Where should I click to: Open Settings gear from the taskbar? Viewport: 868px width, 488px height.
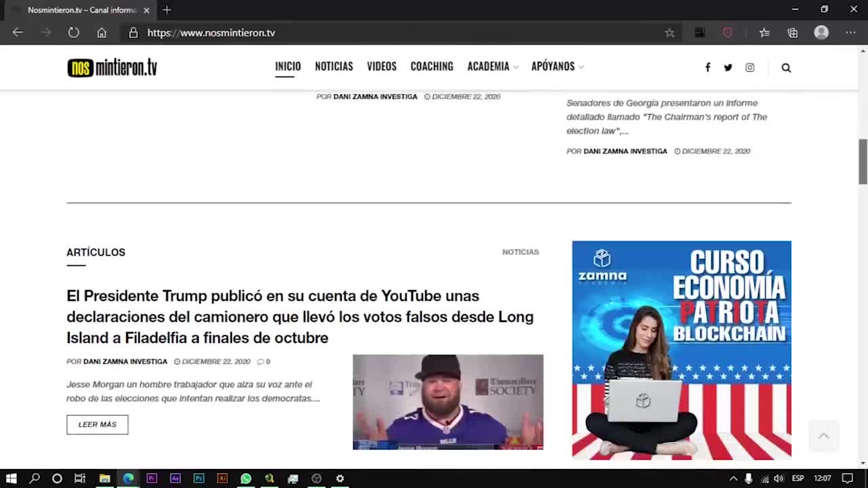340,478
